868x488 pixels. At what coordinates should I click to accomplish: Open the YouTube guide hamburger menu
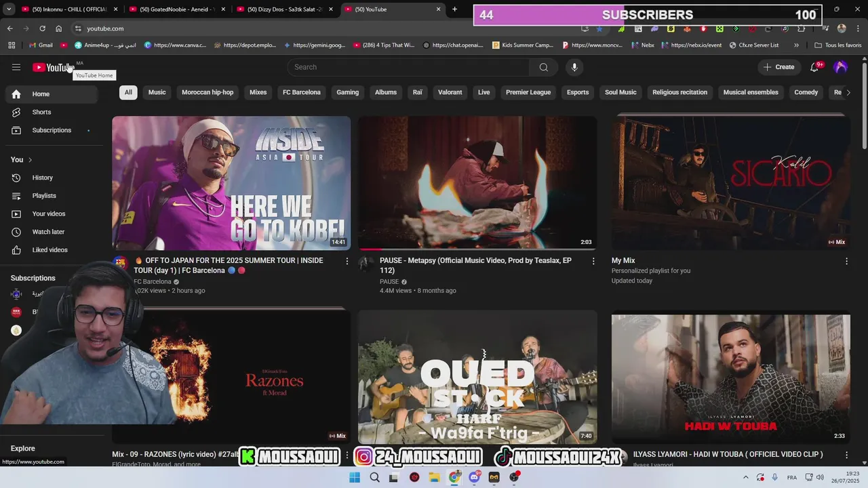(x=16, y=67)
